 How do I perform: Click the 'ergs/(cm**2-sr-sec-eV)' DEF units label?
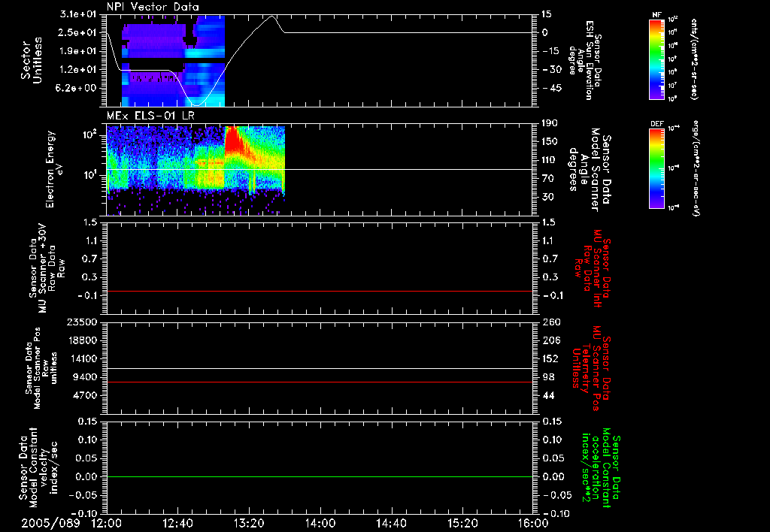695,168
